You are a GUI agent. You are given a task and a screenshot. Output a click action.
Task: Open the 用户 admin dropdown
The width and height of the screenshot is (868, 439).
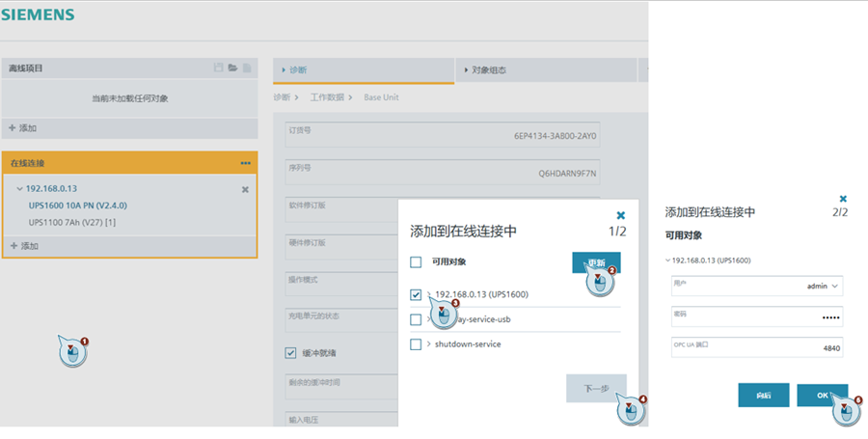click(835, 286)
